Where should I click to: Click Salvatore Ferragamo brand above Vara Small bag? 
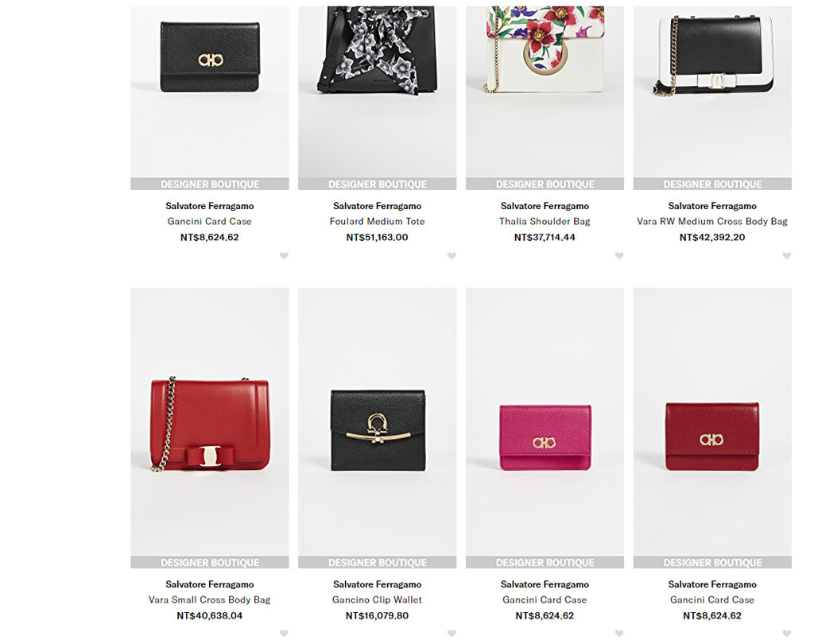210,584
